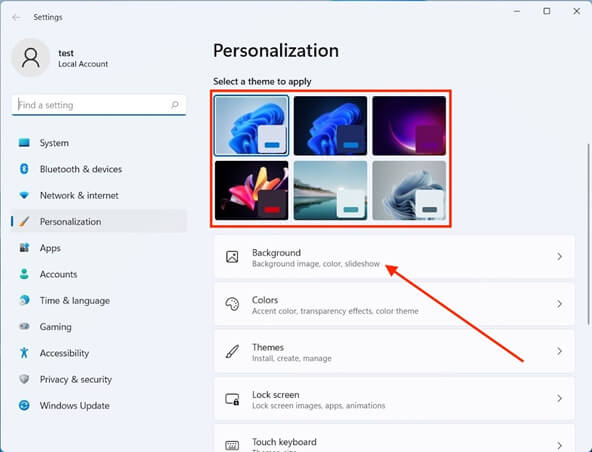Click the Lock screen monitor icon

tap(232, 399)
